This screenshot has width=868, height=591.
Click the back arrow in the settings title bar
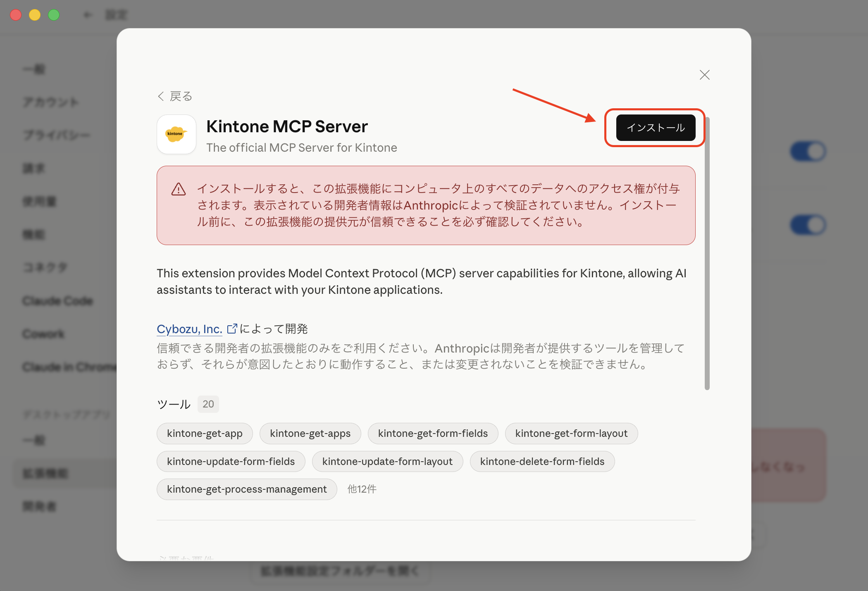[x=87, y=15]
